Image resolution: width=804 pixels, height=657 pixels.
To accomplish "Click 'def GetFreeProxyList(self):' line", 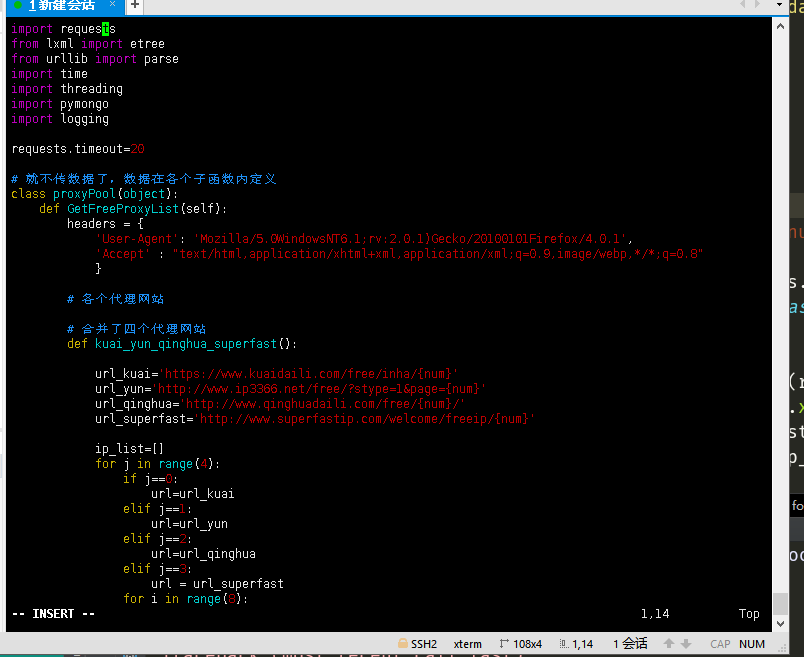I will (133, 209).
